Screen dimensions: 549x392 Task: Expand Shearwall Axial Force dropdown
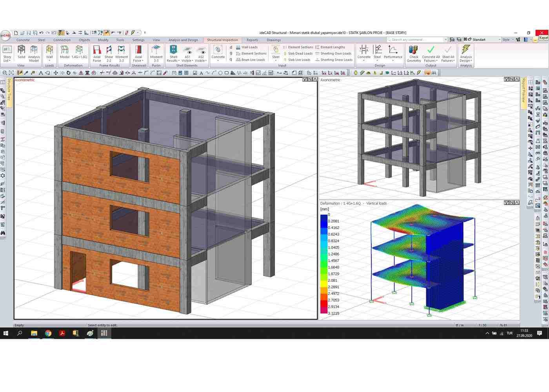tap(138, 53)
